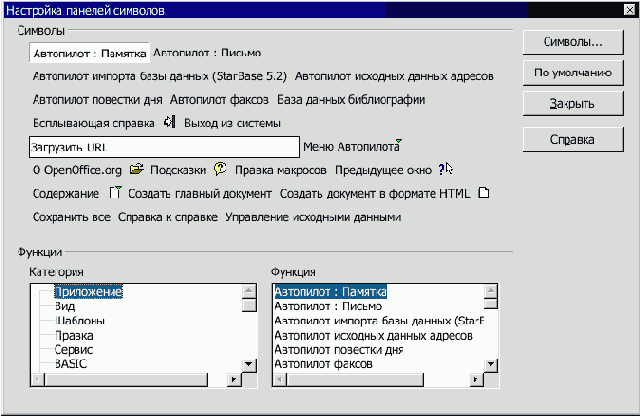Select toolbar item Автопилот : Памятка
The width and height of the screenshot is (640, 416).
tap(90, 53)
